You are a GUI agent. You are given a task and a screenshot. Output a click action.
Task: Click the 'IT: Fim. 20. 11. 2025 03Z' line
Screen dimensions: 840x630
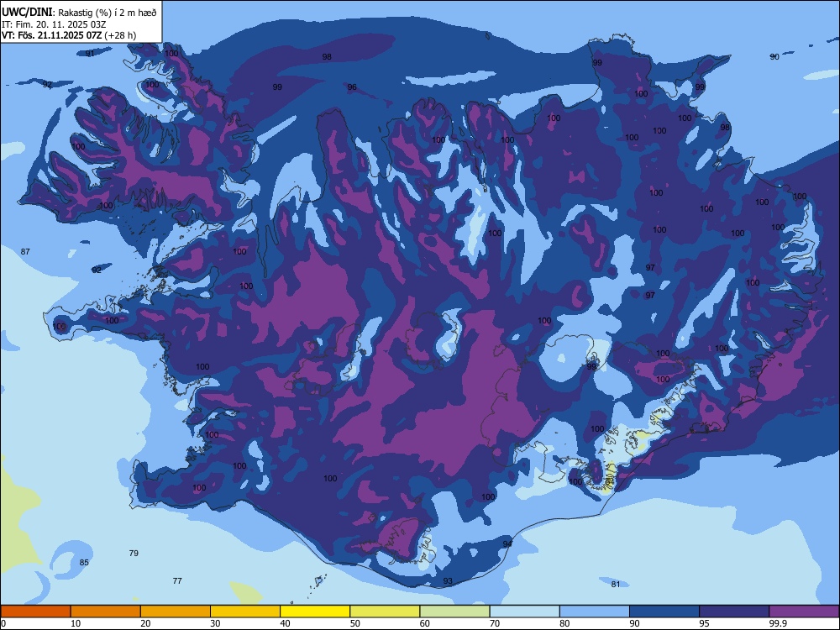coord(54,24)
